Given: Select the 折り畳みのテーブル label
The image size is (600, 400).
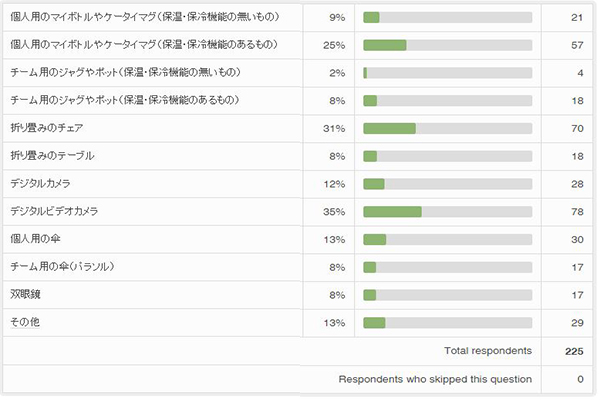Looking at the screenshot, I should [52, 156].
